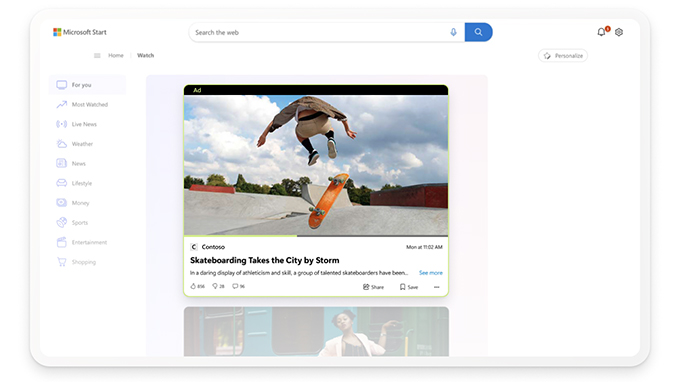Click the blue search magnifier button
This screenshot has width=680, height=382.
[478, 32]
